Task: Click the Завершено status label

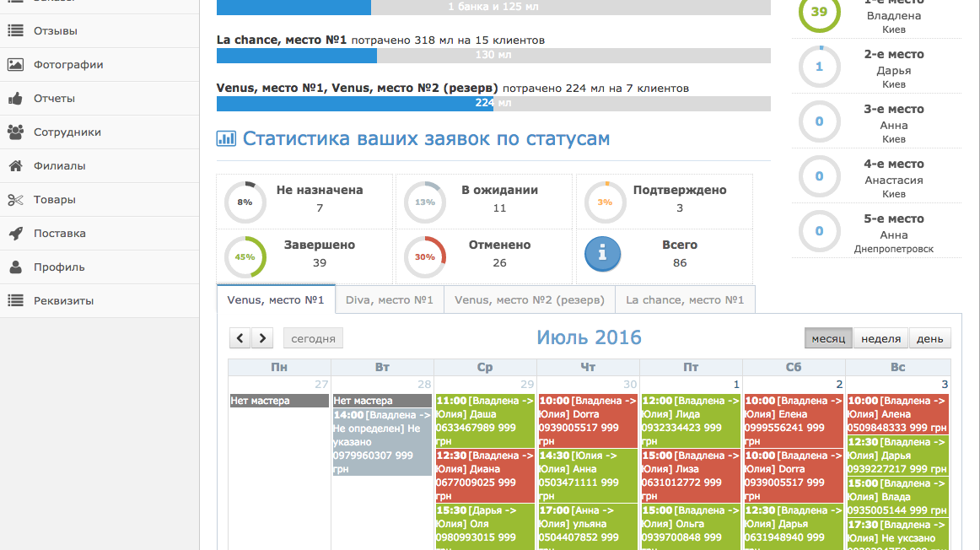Action: tap(320, 245)
